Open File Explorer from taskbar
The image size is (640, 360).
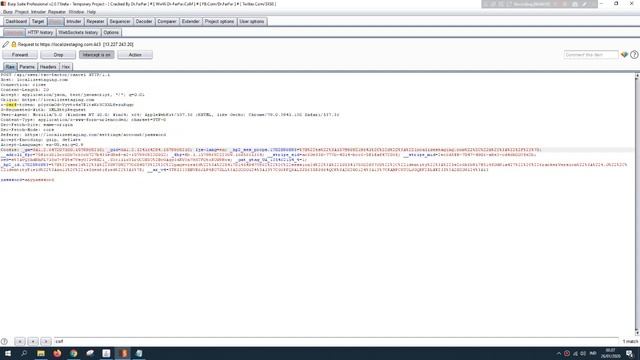41,353
